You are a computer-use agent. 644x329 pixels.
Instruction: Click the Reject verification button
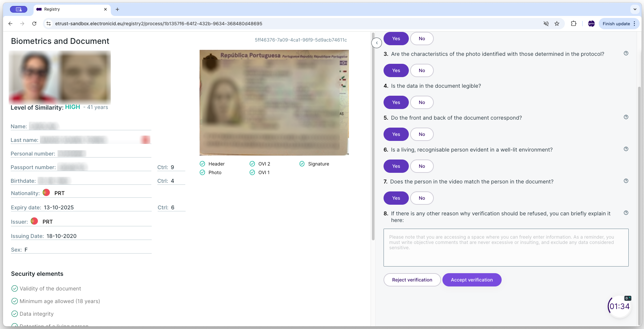[x=412, y=280]
